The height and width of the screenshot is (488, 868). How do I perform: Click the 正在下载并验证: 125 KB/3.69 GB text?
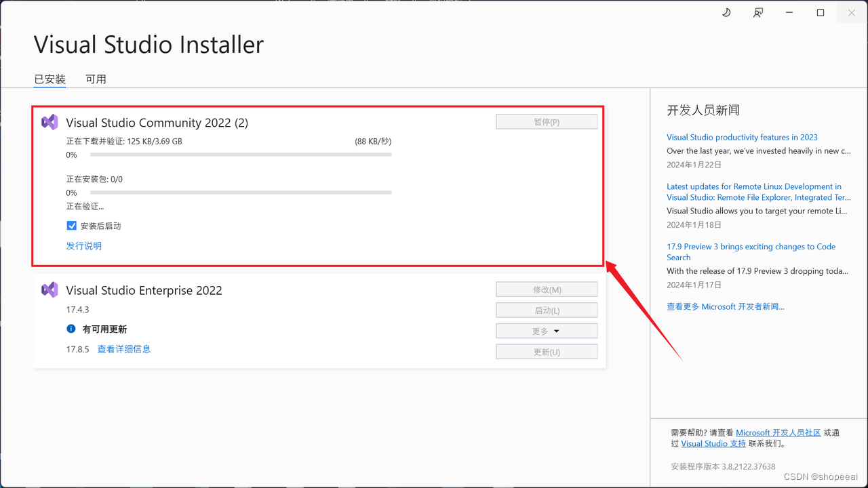[x=124, y=142]
